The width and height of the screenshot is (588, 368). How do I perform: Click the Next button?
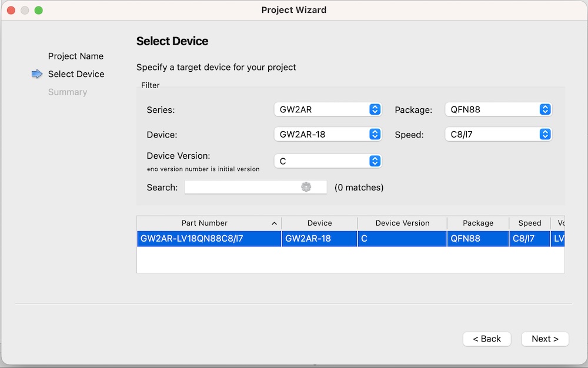[x=544, y=339]
